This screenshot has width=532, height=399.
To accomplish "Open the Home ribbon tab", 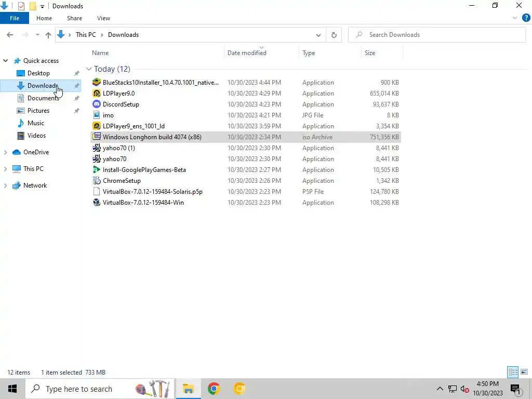I will pos(44,18).
